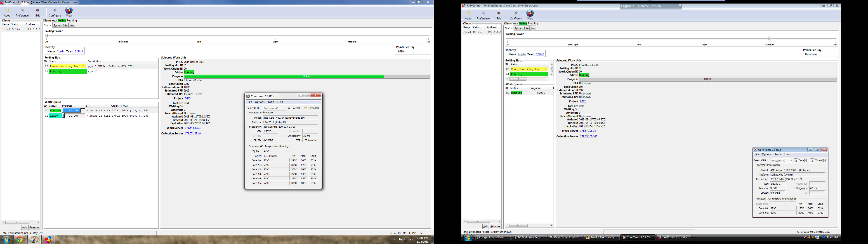Click Exit in the LogMeIn remote FAHControl
This screenshot has width=868, height=244.
[499, 16]
